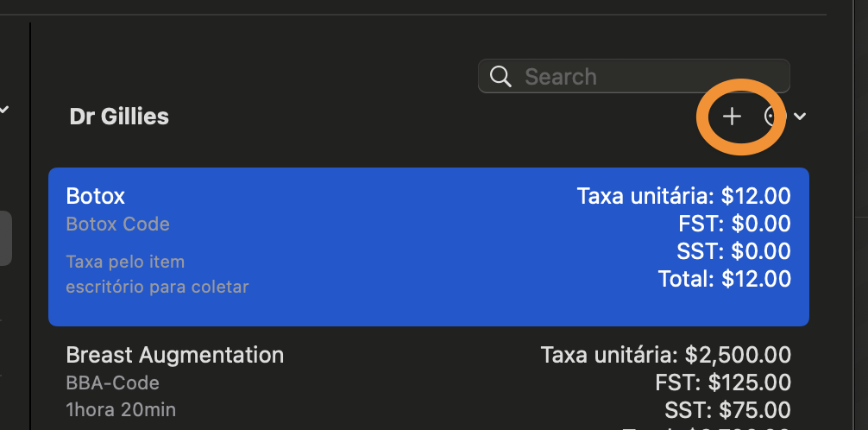Click the Botox FST $0.00 line

pos(734,224)
